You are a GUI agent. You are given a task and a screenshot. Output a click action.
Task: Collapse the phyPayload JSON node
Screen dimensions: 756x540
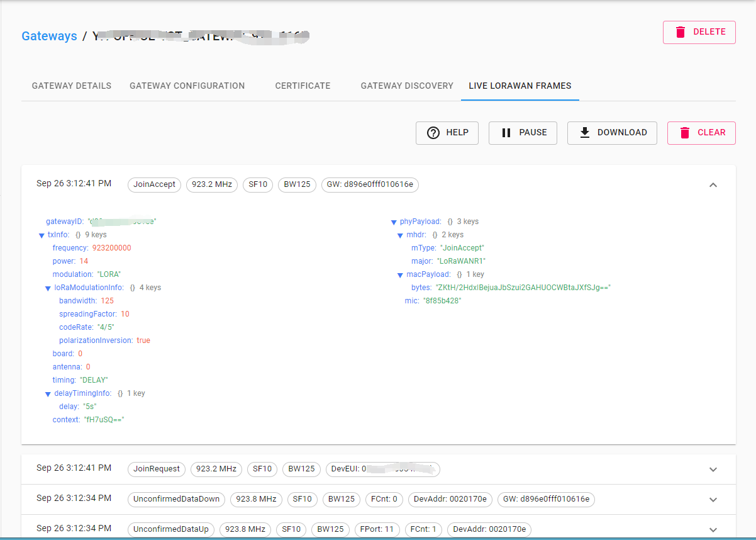[394, 222]
